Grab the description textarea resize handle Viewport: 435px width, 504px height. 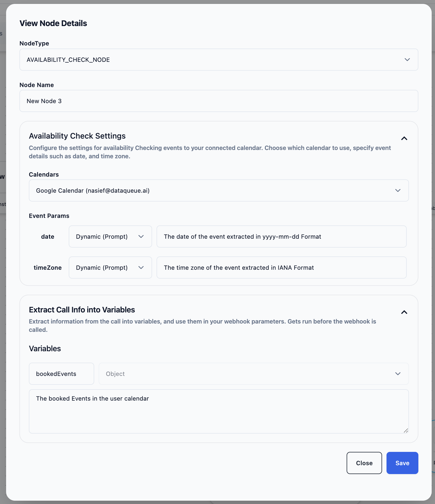coord(406,430)
